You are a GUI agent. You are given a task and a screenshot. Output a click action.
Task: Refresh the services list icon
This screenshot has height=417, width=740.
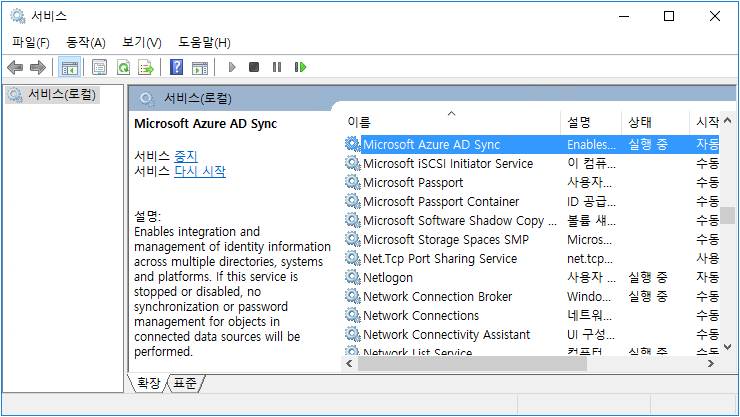click(124, 67)
